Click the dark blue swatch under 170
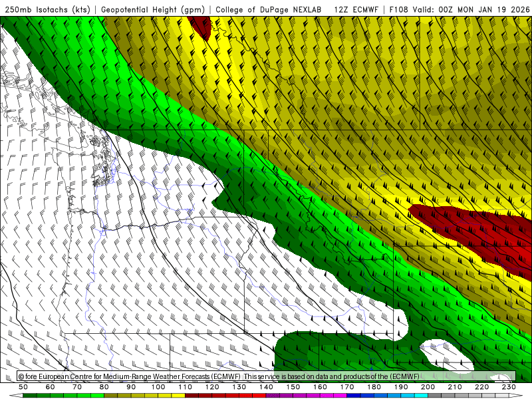The image size is (532, 399). coord(354,396)
